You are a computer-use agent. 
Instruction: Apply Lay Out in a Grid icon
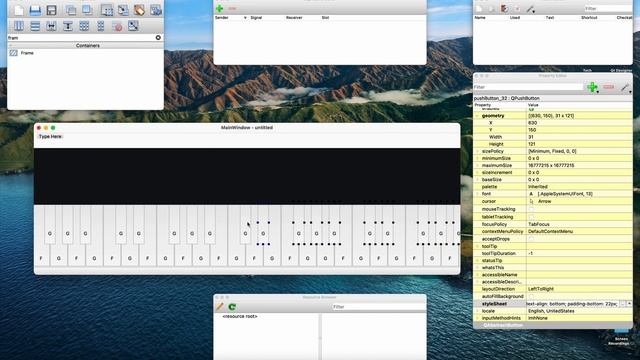84,26
